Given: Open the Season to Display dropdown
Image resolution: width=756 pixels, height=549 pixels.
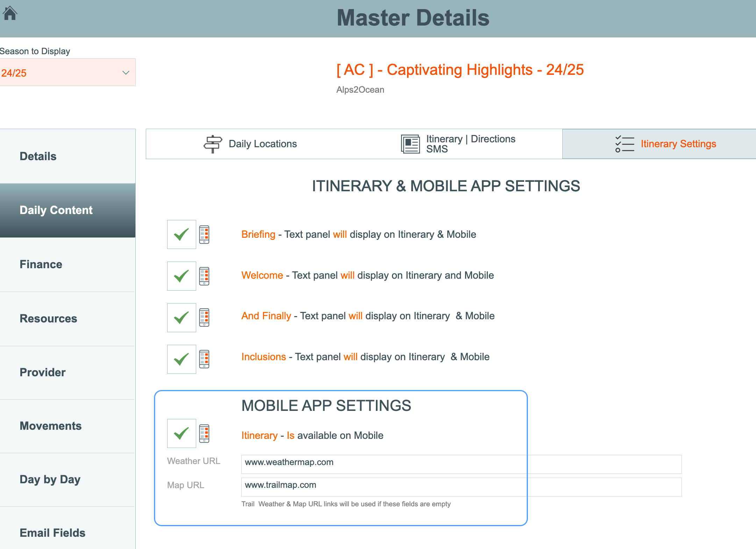Looking at the screenshot, I should coord(67,72).
